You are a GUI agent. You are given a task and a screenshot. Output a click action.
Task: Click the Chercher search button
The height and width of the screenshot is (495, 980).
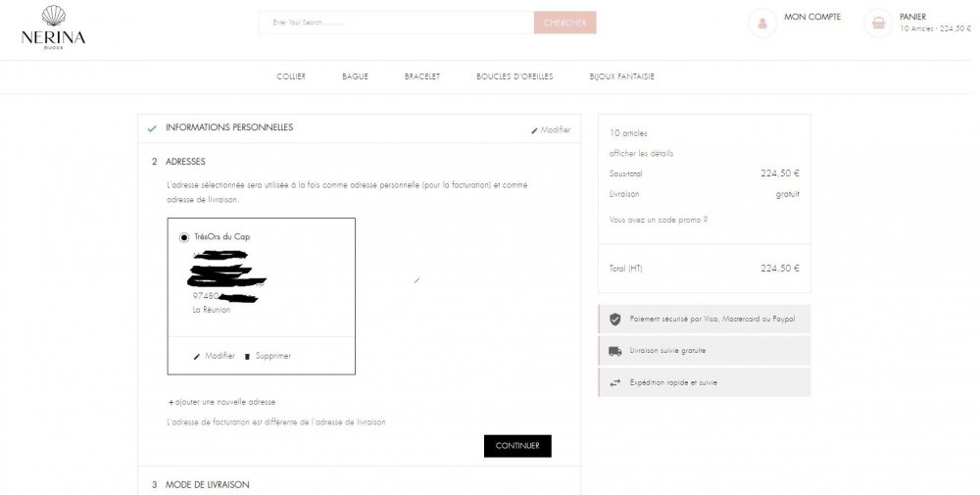click(564, 23)
